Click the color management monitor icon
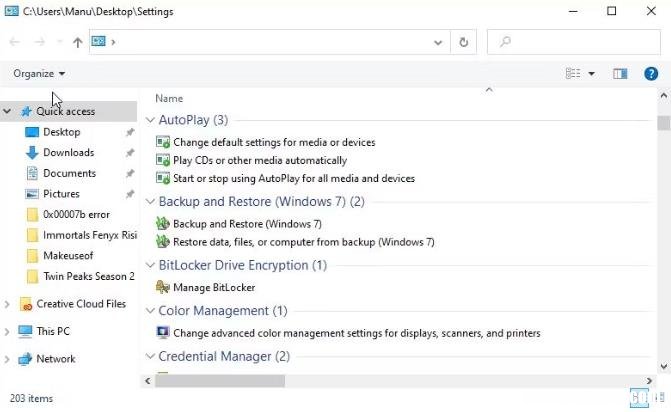The image size is (671, 412). point(163,332)
